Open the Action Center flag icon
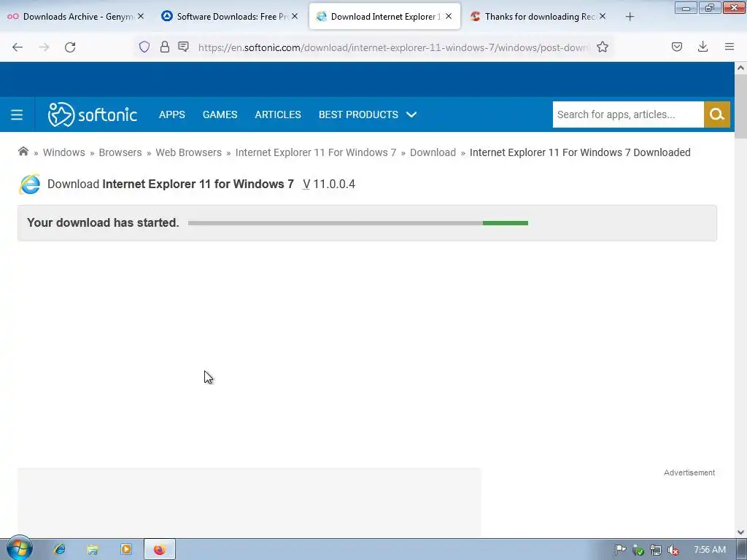The height and width of the screenshot is (560, 747). 620,550
